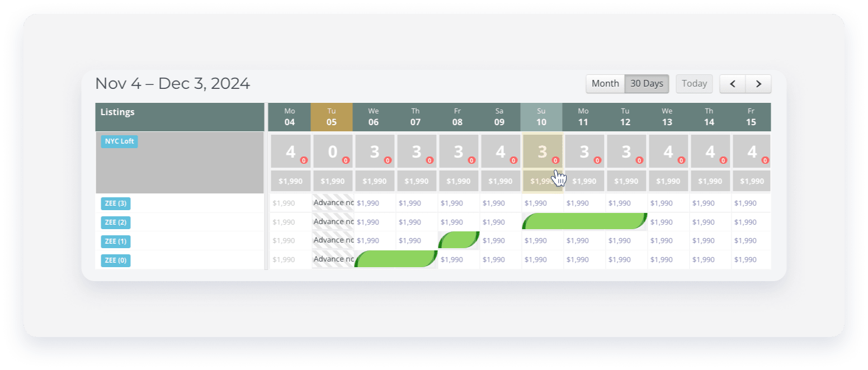This screenshot has height=370, width=868.
Task: Click red badge on Th 14 availability
Action: pos(723,160)
